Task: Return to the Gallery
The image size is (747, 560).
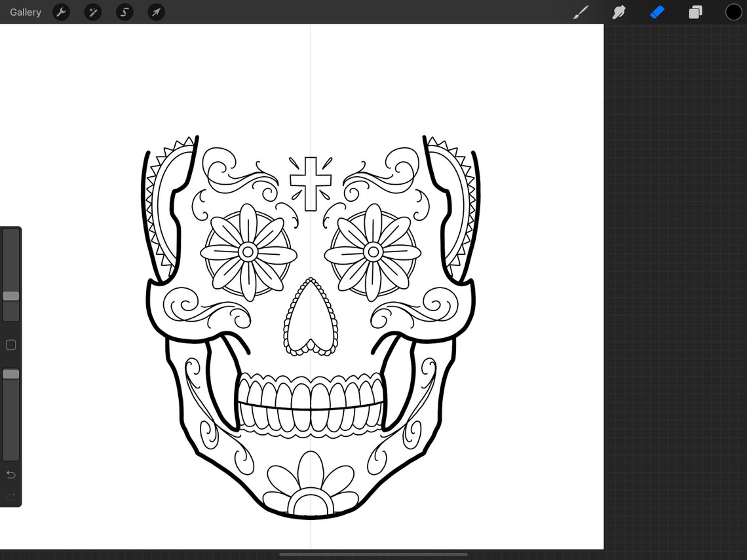Action: [x=25, y=12]
